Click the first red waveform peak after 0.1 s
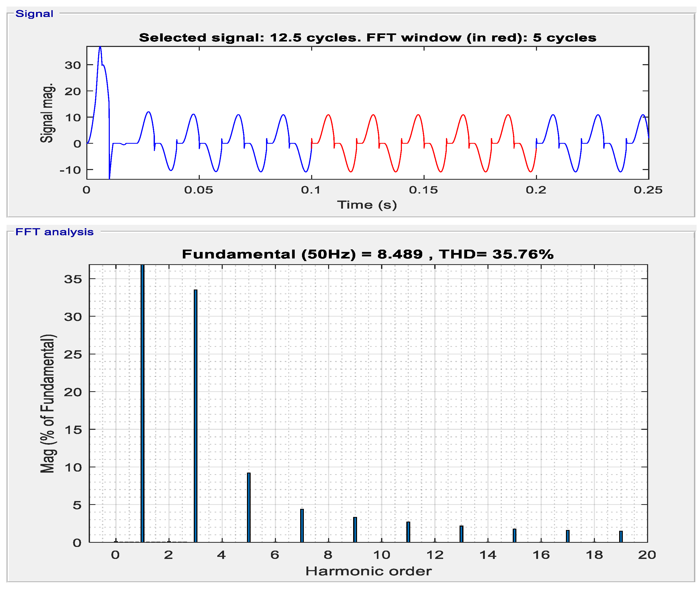This screenshot has width=700, height=591. 328,115
